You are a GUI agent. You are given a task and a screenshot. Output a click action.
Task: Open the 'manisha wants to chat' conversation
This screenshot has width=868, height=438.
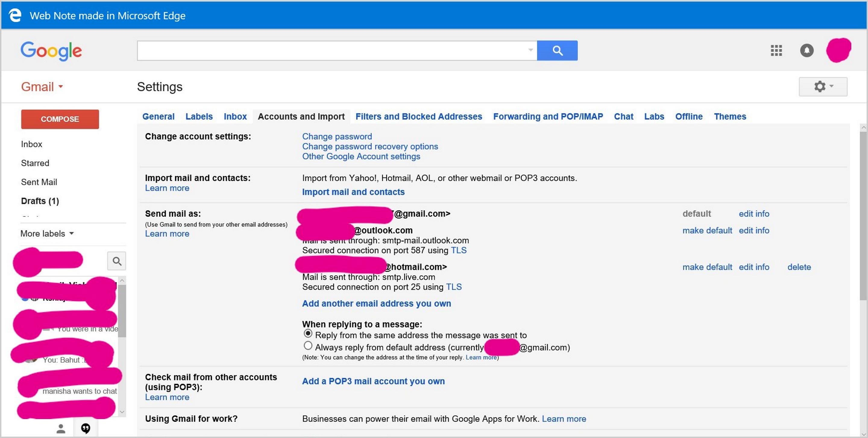click(x=80, y=391)
